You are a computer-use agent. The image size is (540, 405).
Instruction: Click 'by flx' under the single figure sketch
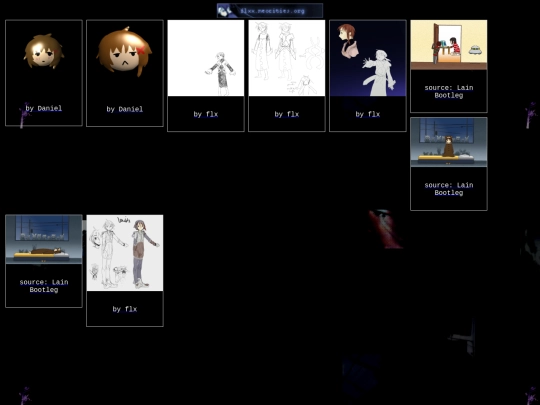coord(206,114)
